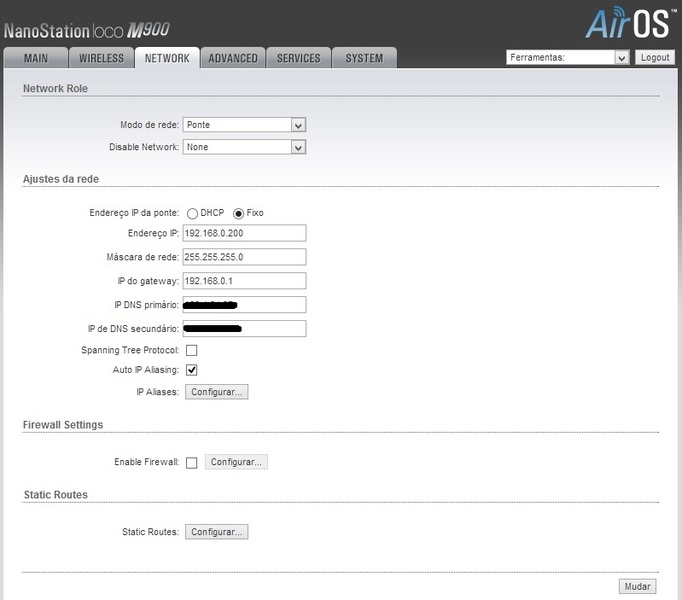682x600 pixels.
Task: Open the MAIN tab
Action: tap(36, 58)
